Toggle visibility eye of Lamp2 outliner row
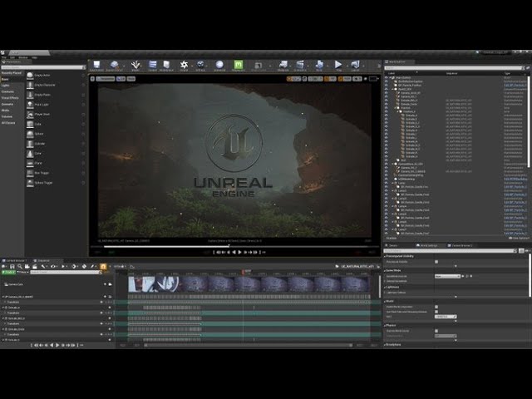Screen dimensions: 532x399 tap(387, 190)
